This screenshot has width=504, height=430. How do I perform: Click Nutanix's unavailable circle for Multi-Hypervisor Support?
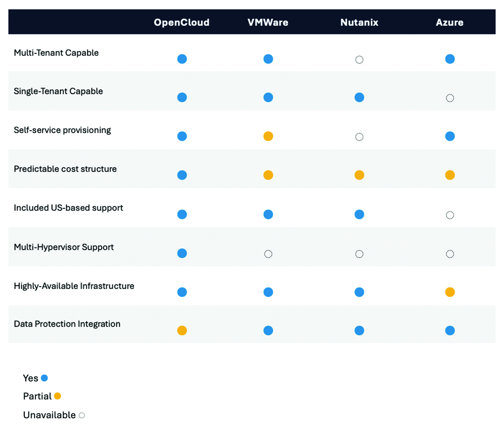pyautogui.click(x=359, y=254)
